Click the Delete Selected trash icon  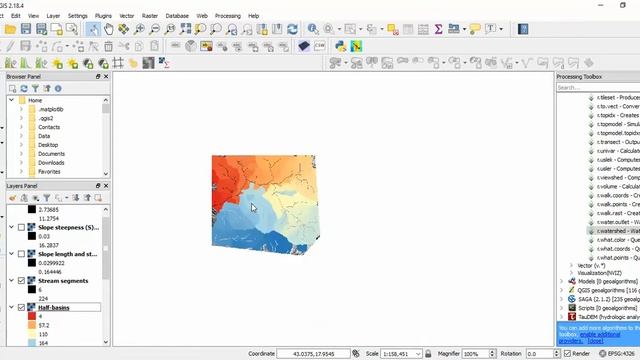click(x=108, y=46)
